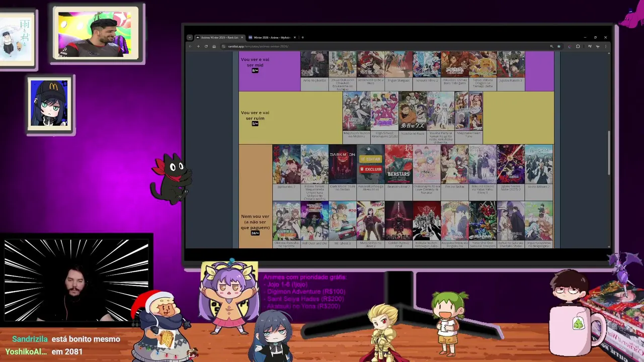644x362 pixels.
Task: Select the Sentenced to Be a Hero thumbnail
Action: [x=370, y=64]
